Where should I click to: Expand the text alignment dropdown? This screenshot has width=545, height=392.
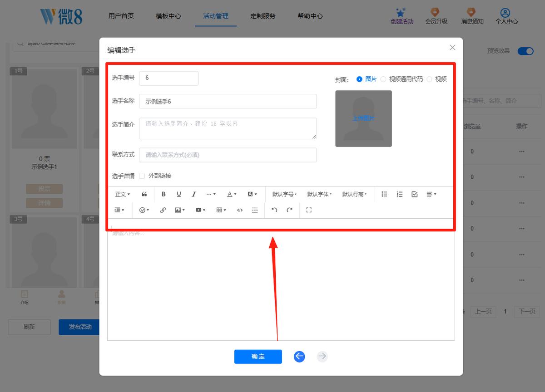[x=431, y=194]
